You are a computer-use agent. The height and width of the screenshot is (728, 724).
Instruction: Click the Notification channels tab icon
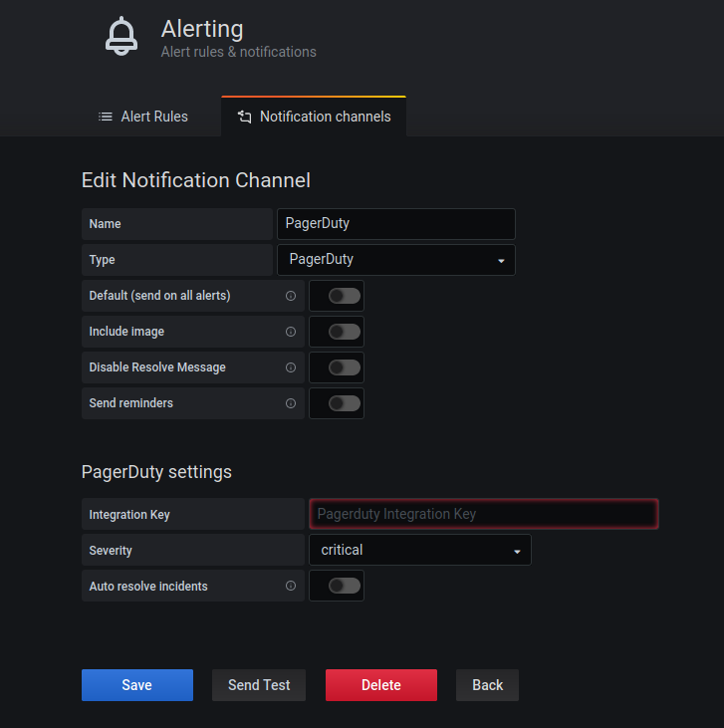(x=244, y=117)
